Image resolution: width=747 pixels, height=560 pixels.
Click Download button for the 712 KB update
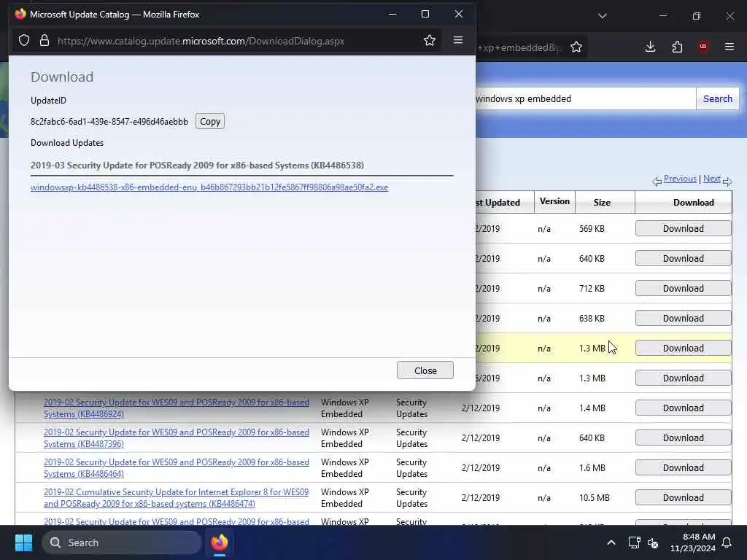click(x=683, y=289)
